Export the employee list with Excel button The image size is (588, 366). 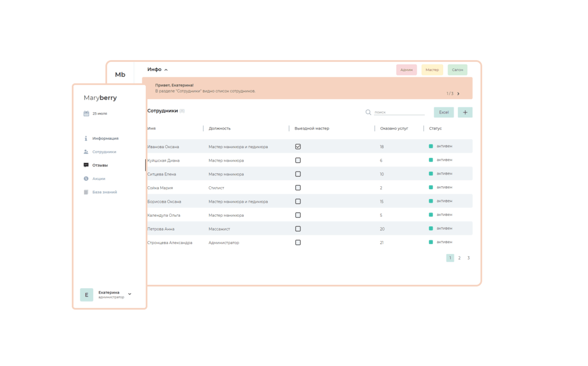(444, 112)
